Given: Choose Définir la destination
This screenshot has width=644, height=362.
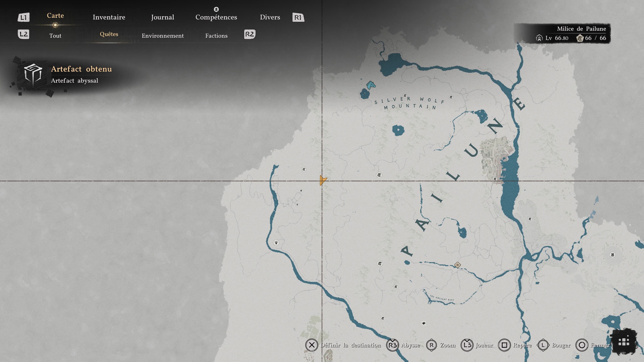Looking at the screenshot, I should 351,345.
